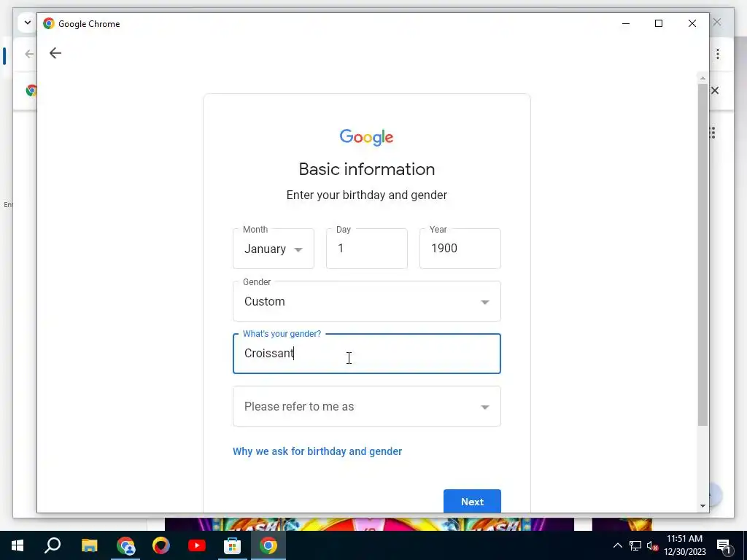
Task: Close the bar with the X in background Chrome
Action: (715, 90)
